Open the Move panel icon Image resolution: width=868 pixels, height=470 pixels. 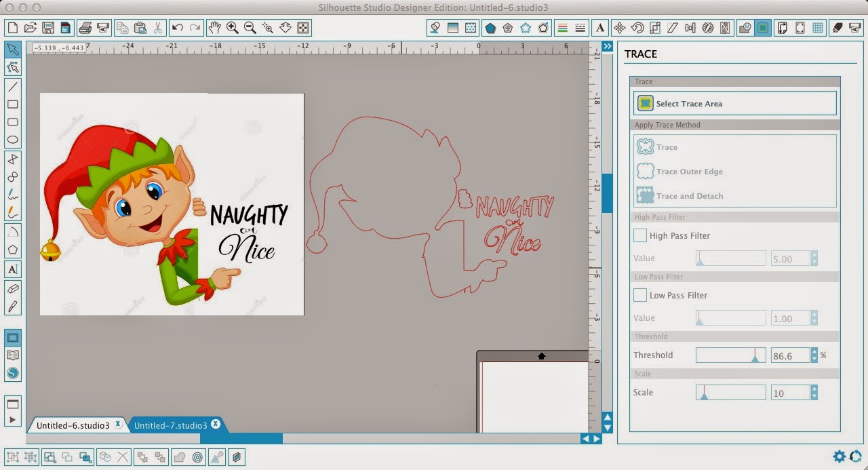pyautogui.click(x=619, y=28)
